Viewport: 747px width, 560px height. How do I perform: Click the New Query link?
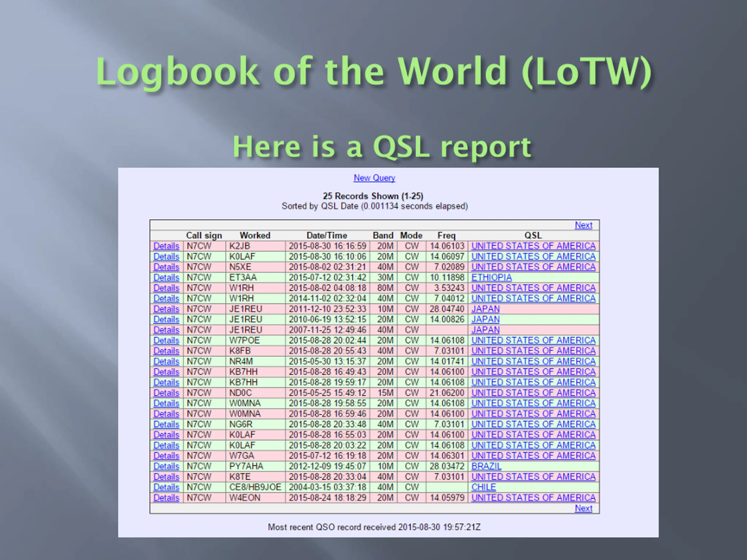point(374,178)
